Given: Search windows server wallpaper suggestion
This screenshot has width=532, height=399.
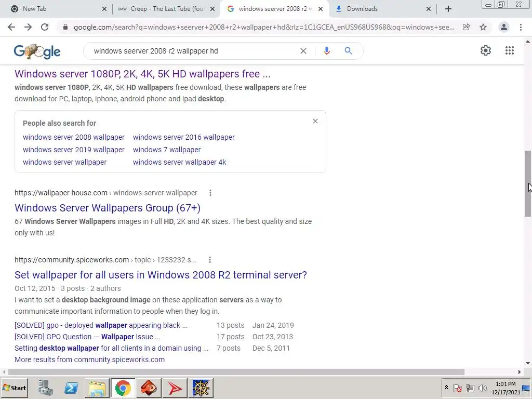Looking at the screenshot, I should click(64, 162).
